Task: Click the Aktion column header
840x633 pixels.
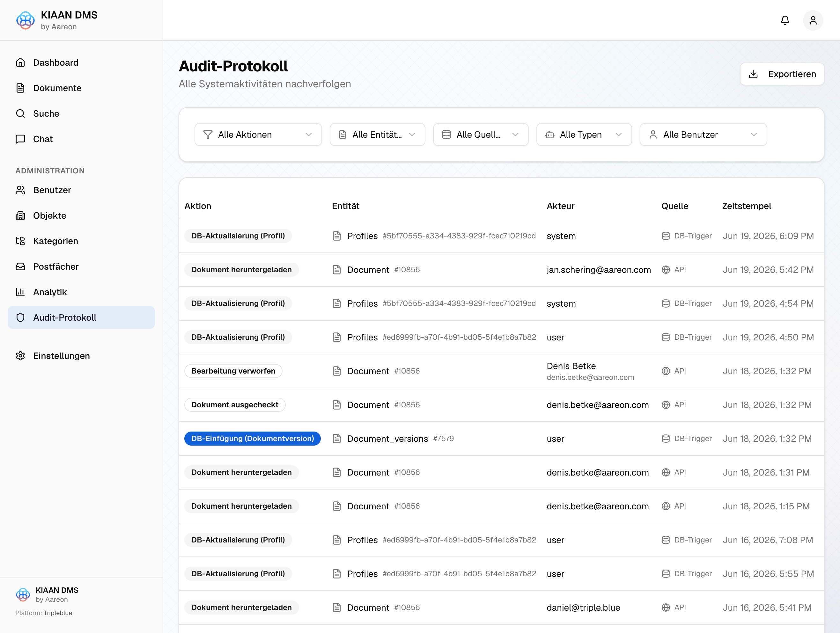Action: pyautogui.click(x=198, y=206)
